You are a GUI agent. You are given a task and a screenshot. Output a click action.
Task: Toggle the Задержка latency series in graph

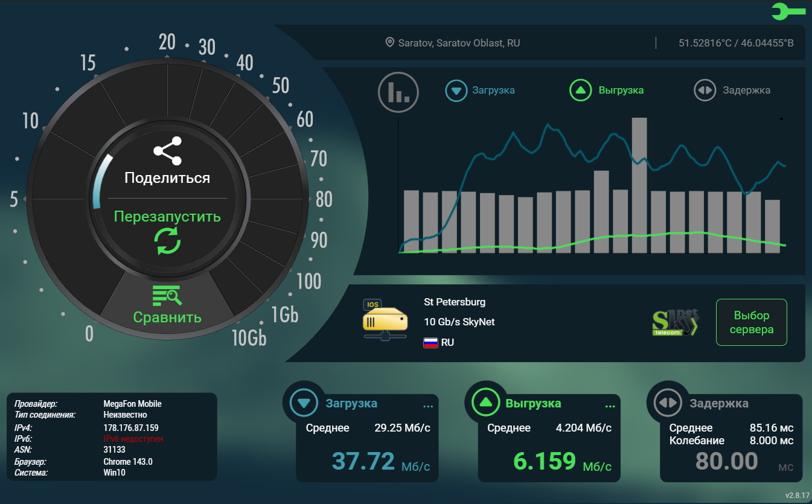(732, 91)
